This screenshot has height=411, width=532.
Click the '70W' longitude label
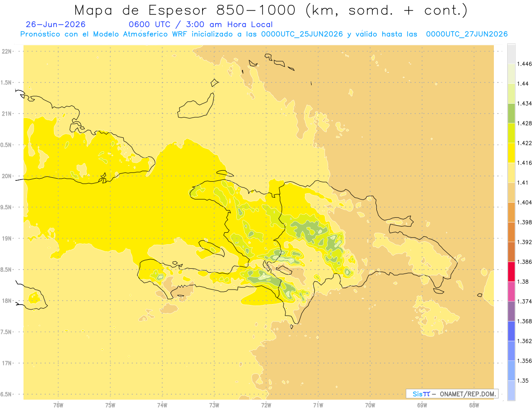(x=370, y=405)
